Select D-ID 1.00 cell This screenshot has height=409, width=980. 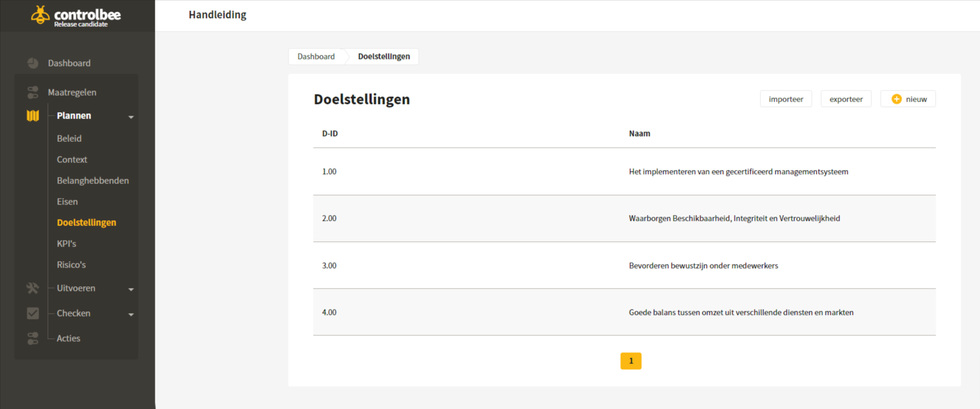click(329, 172)
